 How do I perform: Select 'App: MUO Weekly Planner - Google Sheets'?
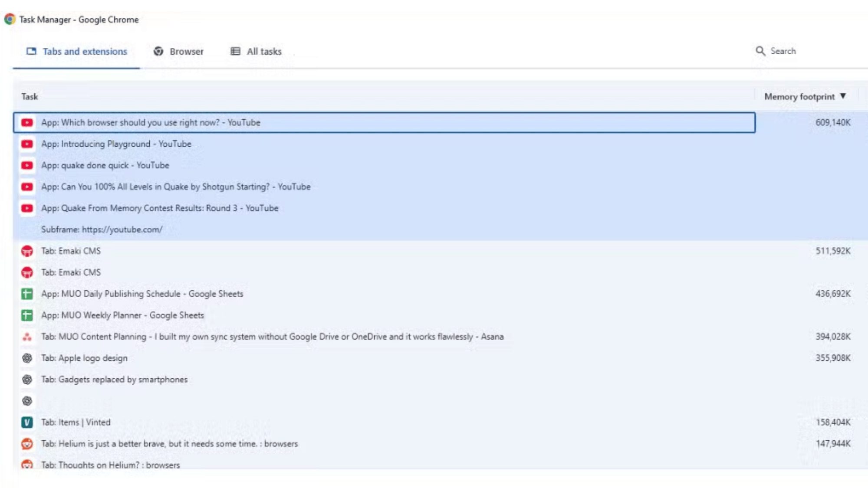coord(122,315)
